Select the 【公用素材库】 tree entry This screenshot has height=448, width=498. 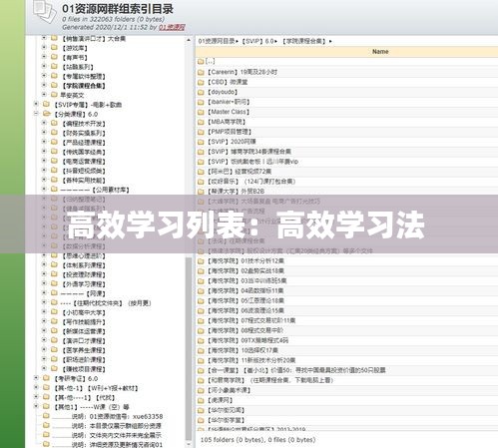[x=95, y=190]
